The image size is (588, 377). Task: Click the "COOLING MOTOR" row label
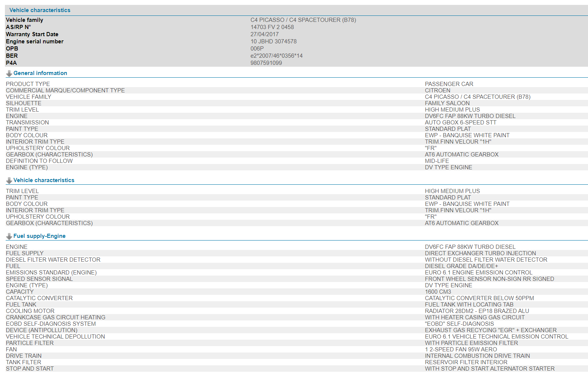coord(30,311)
